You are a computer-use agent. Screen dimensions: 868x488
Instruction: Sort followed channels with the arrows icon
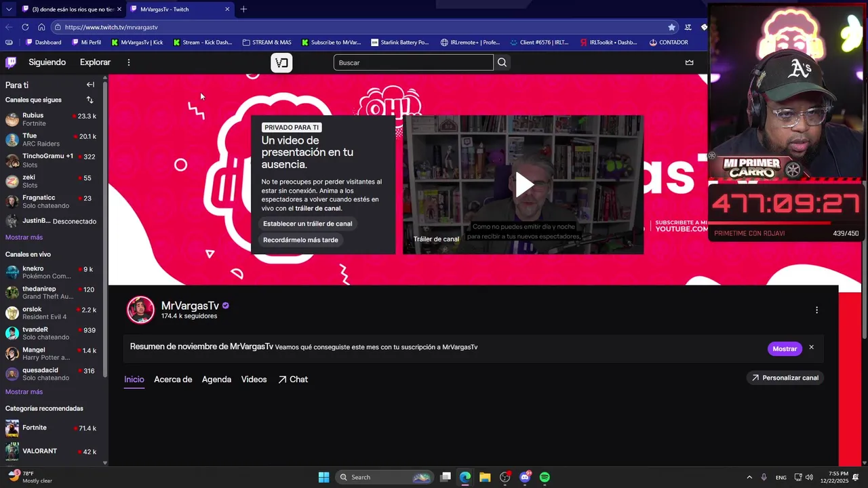90,100
